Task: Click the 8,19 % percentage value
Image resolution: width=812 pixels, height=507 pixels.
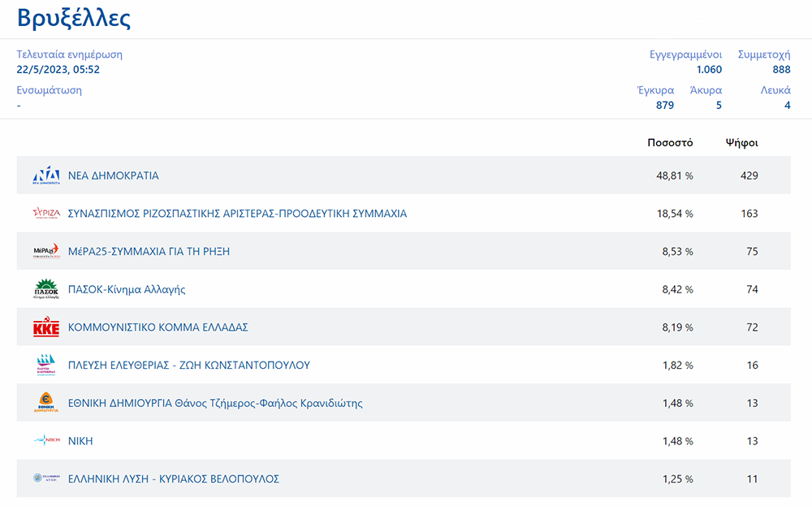Action: point(677,327)
